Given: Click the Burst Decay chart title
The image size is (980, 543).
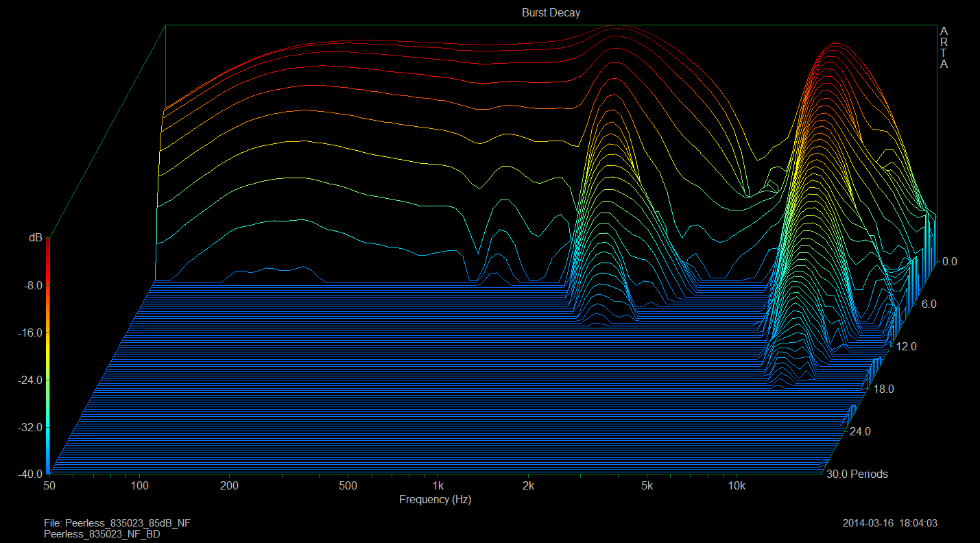Looking at the screenshot, I should click(551, 13).
